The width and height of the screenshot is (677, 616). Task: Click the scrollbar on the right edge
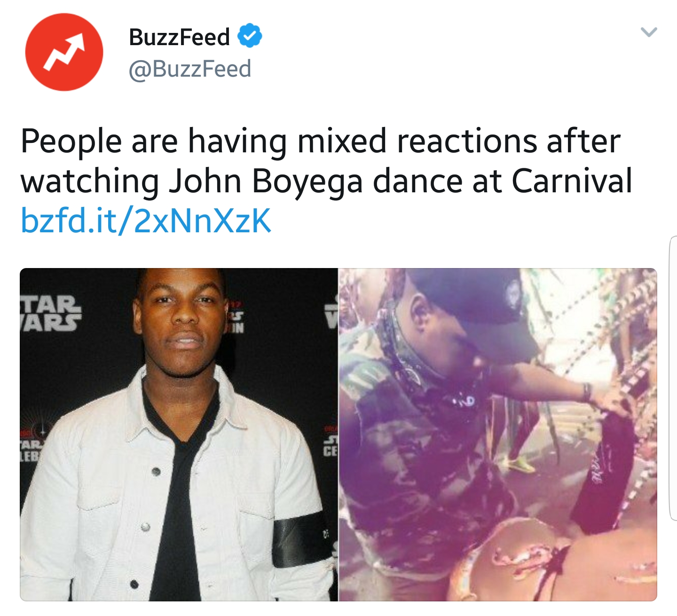point(673,379)
